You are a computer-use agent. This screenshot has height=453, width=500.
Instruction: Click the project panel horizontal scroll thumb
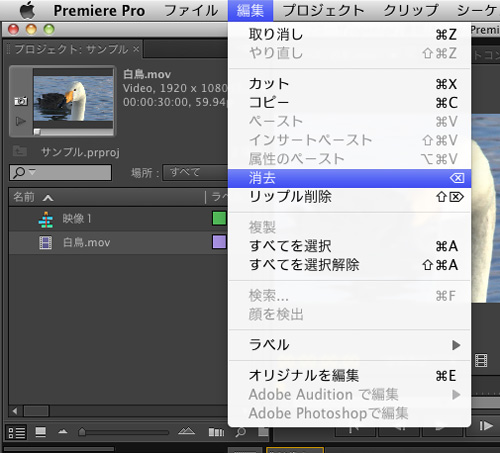tap(36, 411)
